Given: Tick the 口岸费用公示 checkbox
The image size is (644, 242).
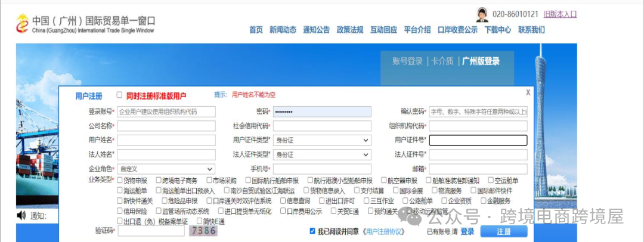Looking at the screenshot, I should [x=283, y=211].
